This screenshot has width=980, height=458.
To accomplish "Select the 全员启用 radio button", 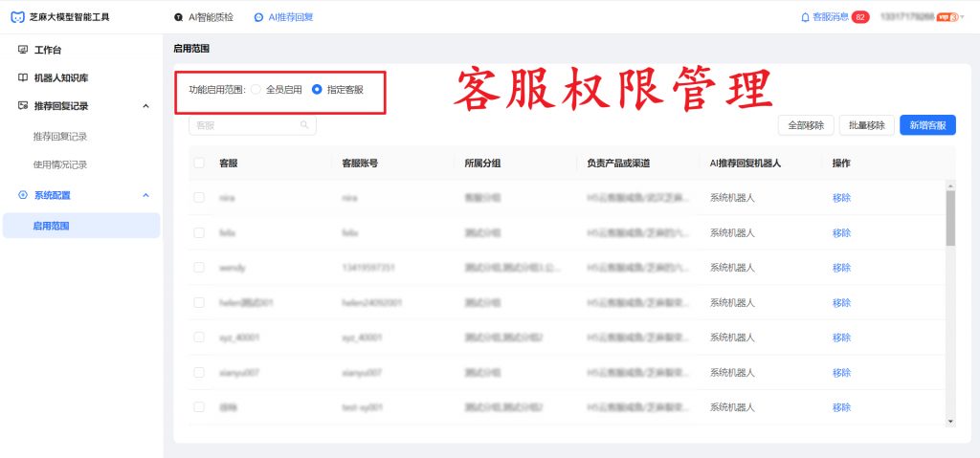I will [x=256, y=89].
